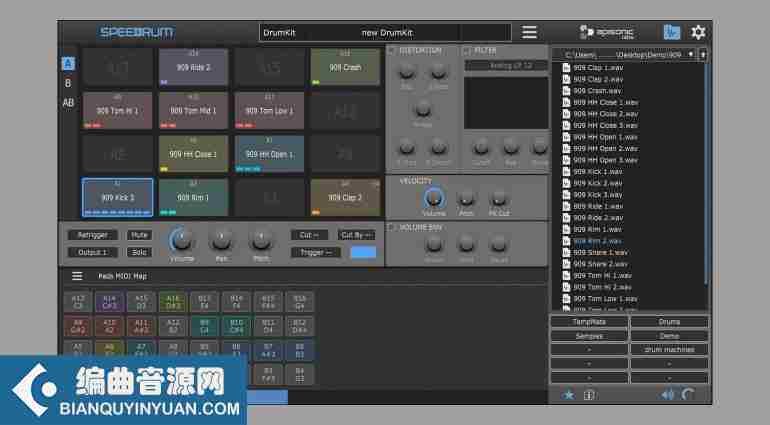Click file icon of 909 HH Open 2.wav
770x425 pixels.
pos(566,148)
